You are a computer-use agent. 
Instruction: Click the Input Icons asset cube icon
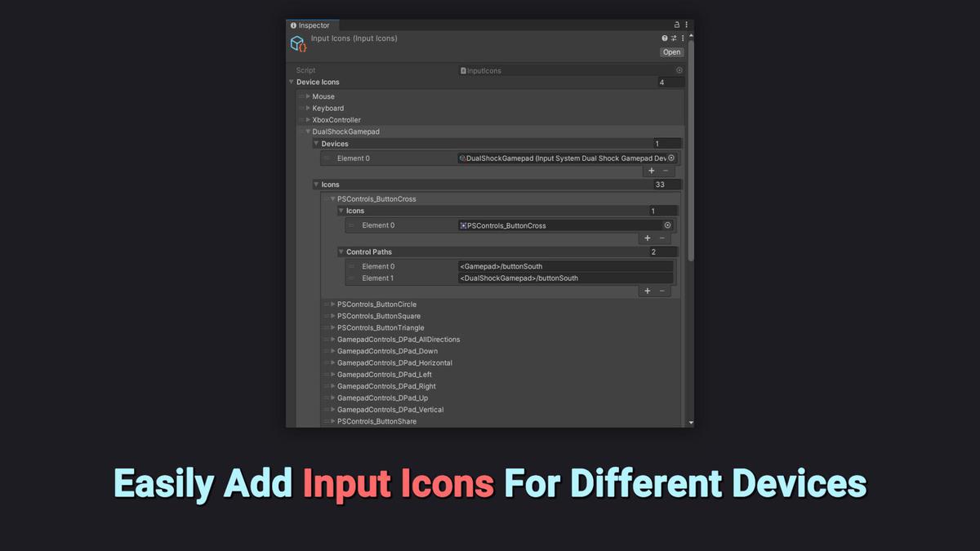coord(298,44)
